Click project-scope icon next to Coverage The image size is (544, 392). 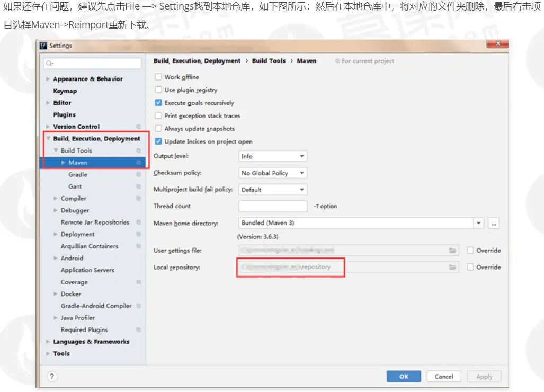(x=138, y=282)
